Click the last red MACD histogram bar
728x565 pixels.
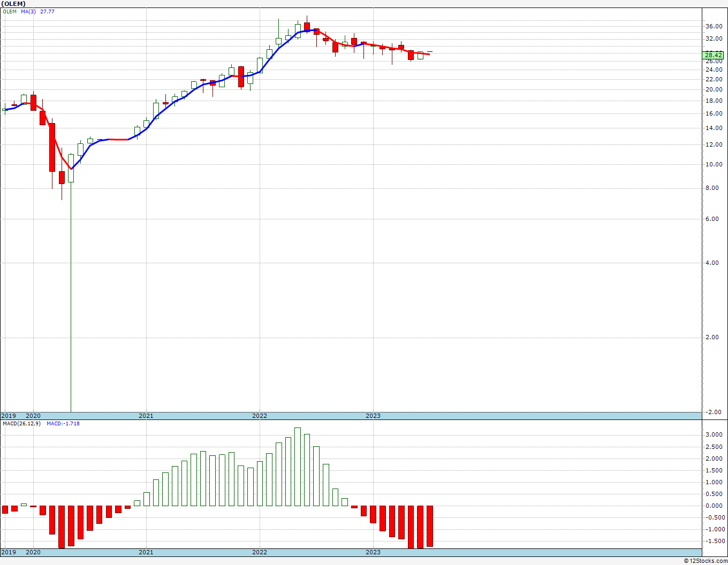[429, 526]
